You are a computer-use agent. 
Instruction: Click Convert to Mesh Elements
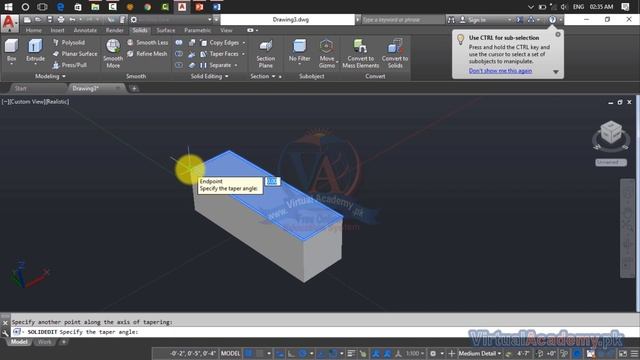(360, 53)
